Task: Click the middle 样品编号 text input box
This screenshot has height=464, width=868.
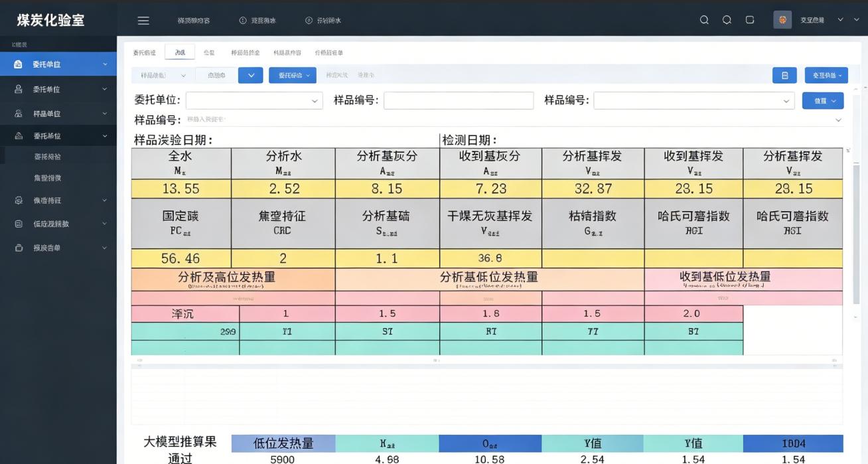Action: tap(459, 101)
